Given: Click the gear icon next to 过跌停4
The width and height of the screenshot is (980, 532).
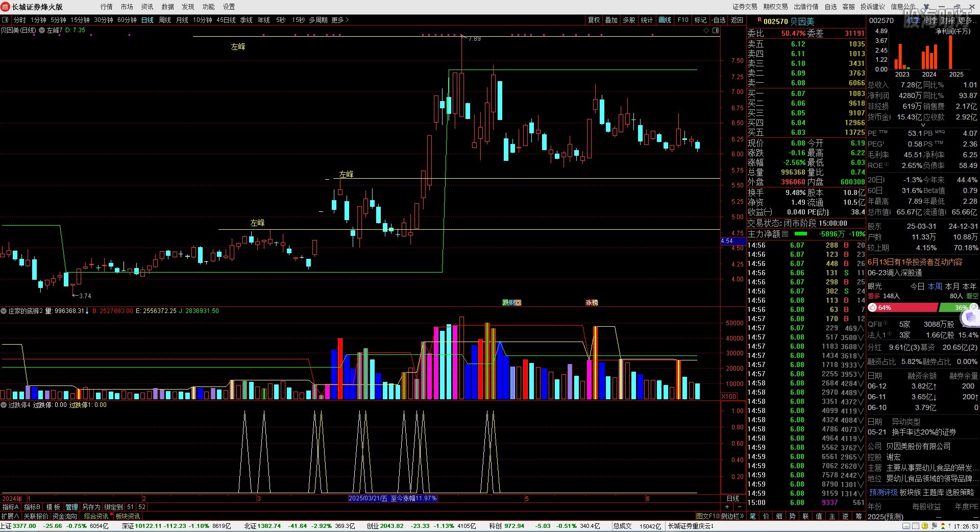Looking at the screenshot, I should 4,405.
